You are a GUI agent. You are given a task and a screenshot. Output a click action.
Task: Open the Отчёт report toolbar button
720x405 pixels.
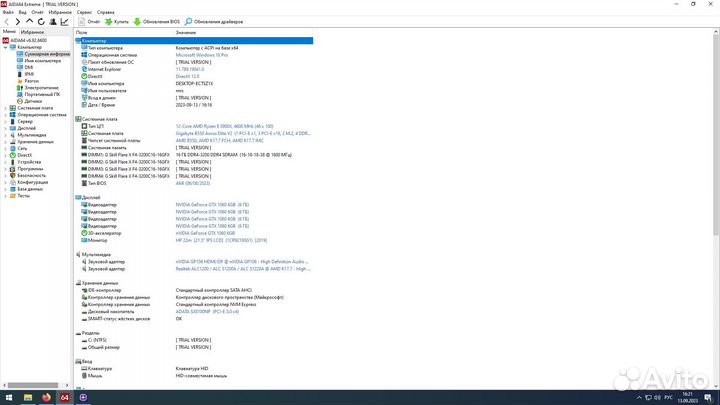point(89,22)
